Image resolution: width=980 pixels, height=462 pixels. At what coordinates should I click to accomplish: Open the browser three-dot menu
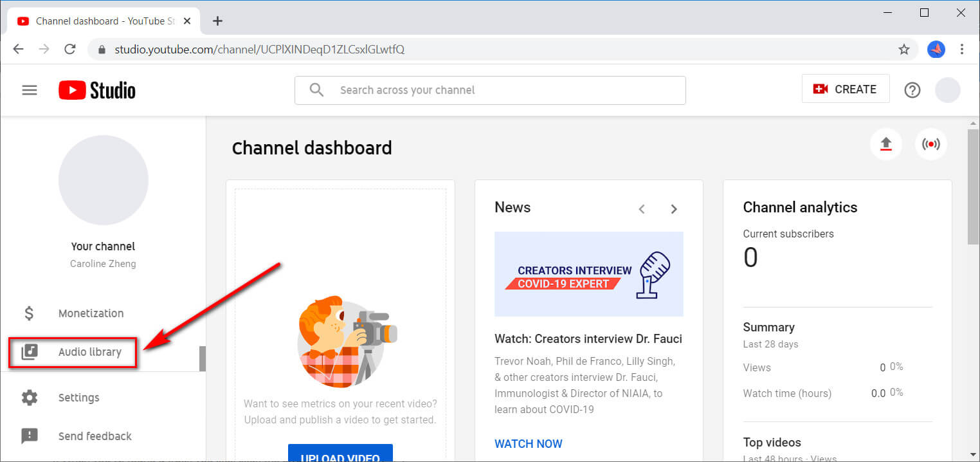[x=962, y=49]
